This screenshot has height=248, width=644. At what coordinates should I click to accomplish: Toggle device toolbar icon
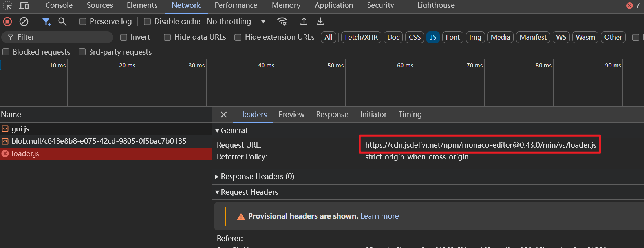pyautogui.click(x=24, y=5)
